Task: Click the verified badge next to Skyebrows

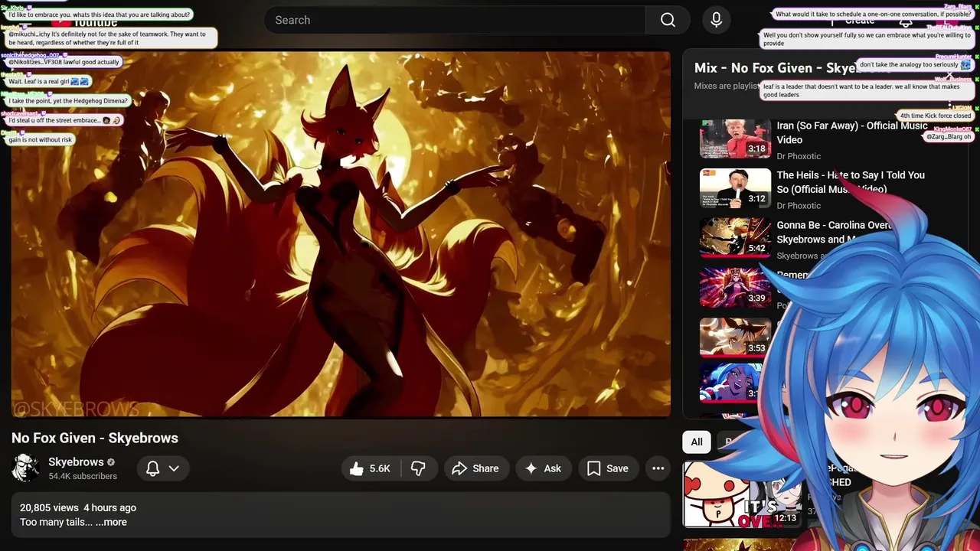Action: point(111,462)
